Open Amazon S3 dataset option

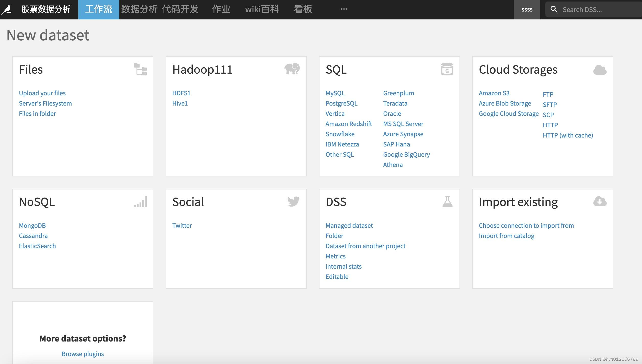[494, 93]
